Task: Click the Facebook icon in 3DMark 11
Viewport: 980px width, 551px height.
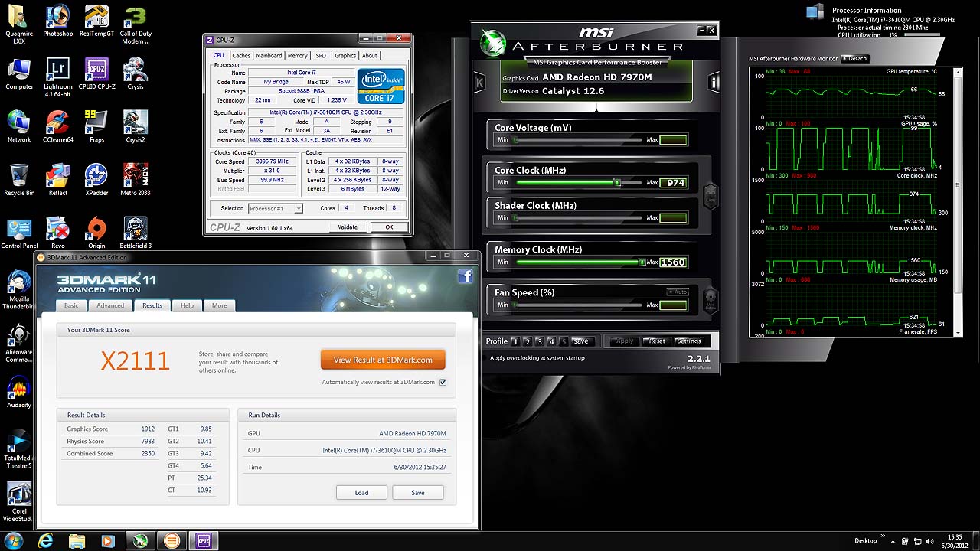Action: [x=465, y=276]
